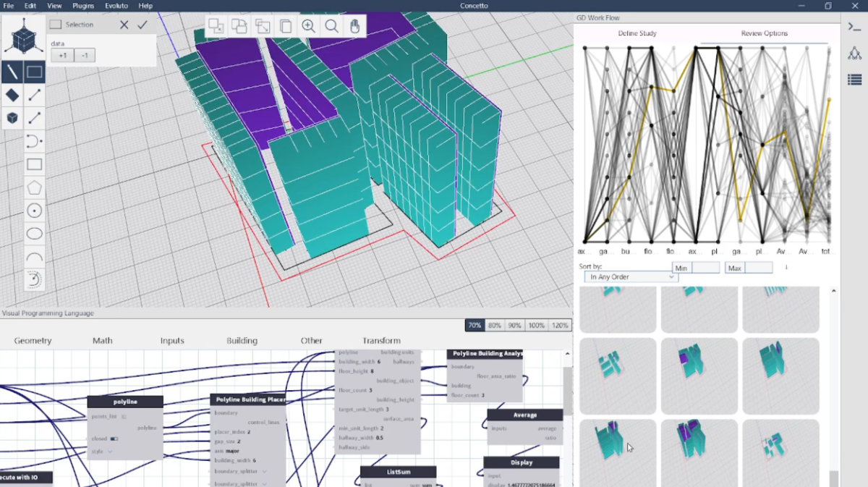Click the zoom-extents frame icon
This screenshot has width=868, height=487.
[x=262, y=26]
